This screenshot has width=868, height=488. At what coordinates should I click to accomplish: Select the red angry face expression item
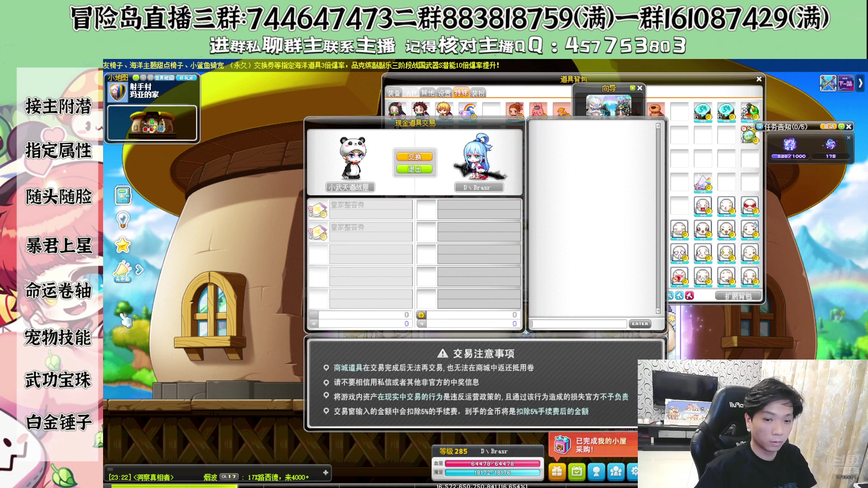750,206
